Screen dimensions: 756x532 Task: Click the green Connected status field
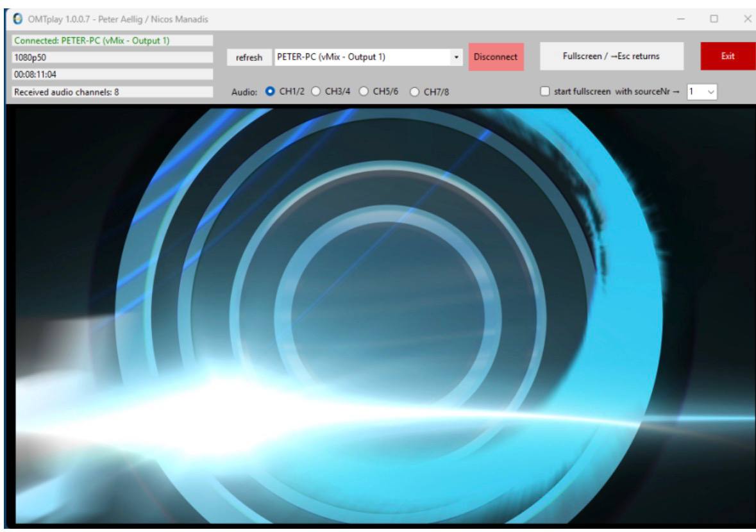point(112,40)
